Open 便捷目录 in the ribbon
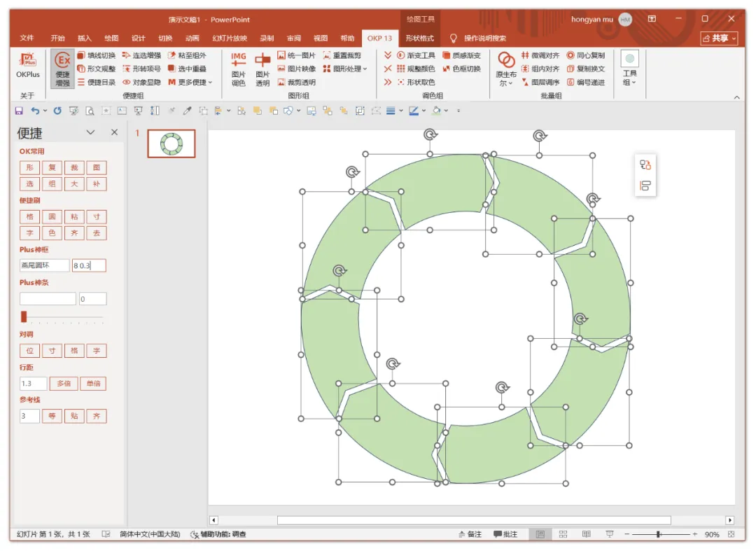 coord(96,83)
